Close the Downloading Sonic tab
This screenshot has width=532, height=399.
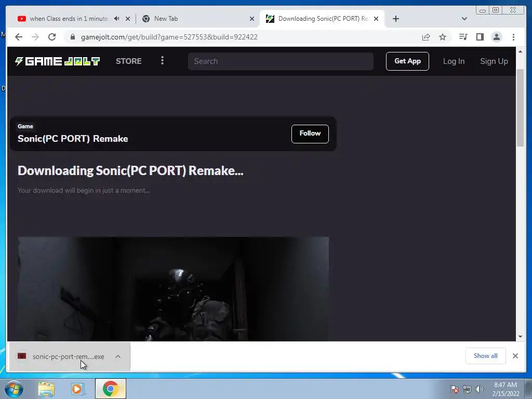(376, 19)
